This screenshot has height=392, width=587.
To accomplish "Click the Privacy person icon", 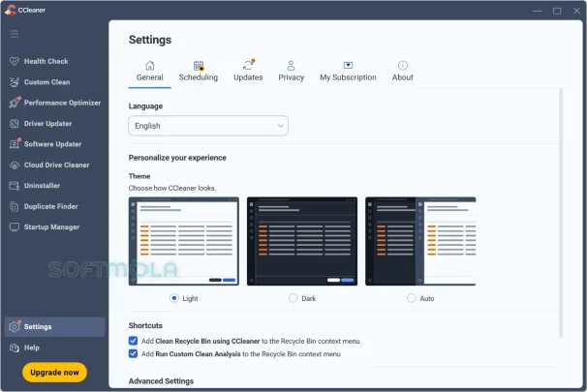I will pos(291,66).
